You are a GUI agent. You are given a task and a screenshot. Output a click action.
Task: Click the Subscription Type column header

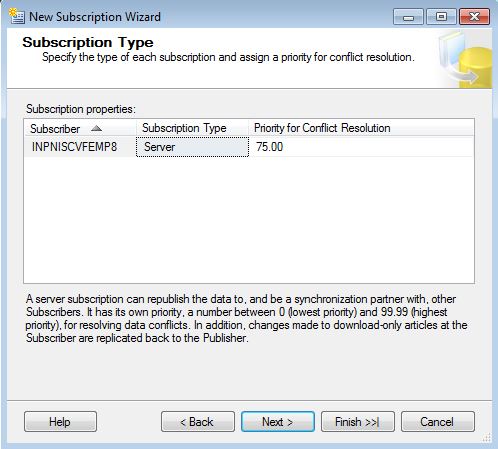[192, 128]
